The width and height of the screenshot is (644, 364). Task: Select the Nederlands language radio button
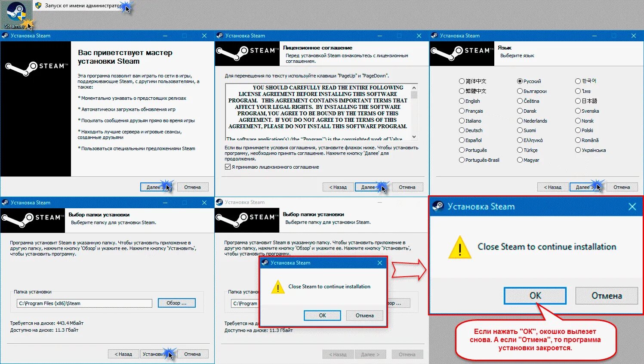click(520, 121)
